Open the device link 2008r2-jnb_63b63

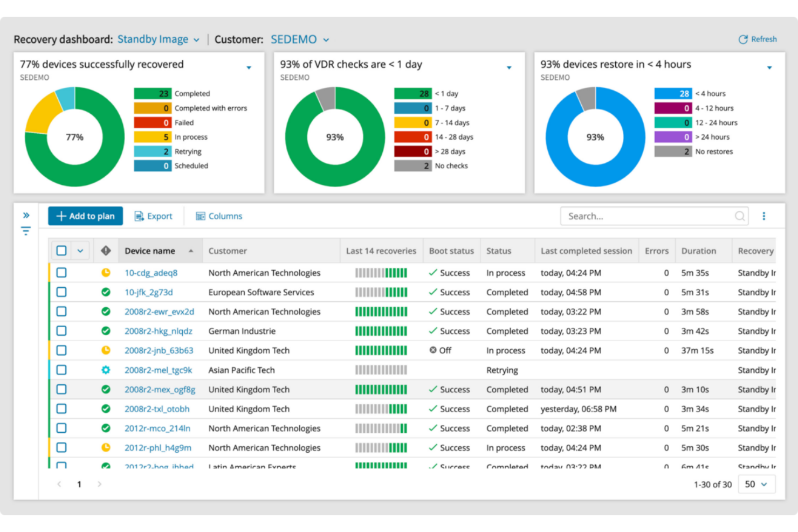pyautogui.click(x=159, y=350)
